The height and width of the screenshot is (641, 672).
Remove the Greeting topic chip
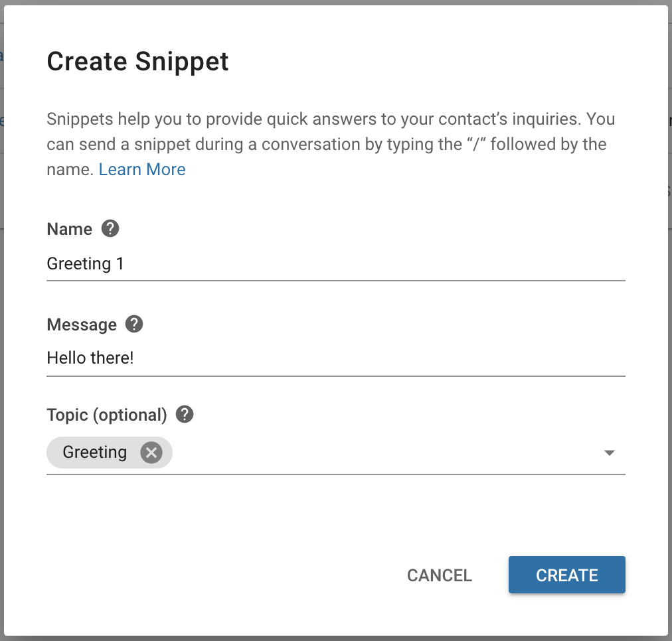(151, 453)
